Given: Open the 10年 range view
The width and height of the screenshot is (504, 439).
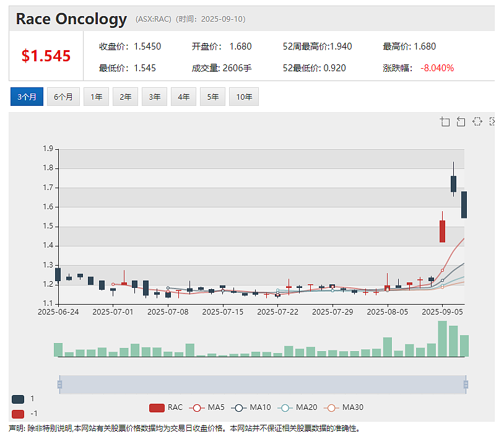Looking at the screenshot, I should pyautogui.click(x=244, y=97).
